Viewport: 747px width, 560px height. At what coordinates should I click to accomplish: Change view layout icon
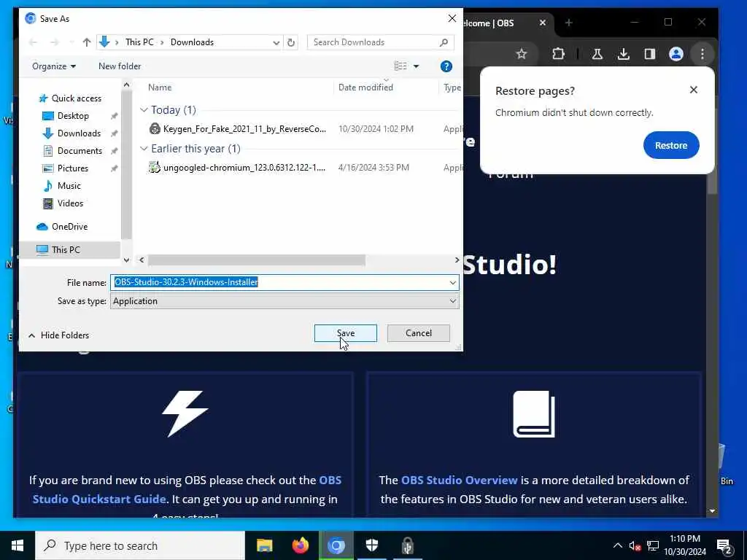(400, 66)
